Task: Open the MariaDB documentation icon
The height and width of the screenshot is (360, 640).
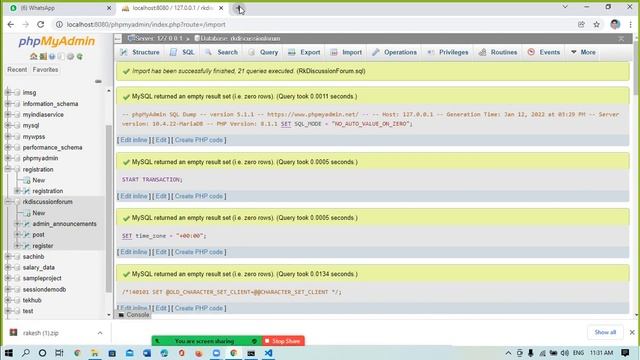Action: point(61,56)
